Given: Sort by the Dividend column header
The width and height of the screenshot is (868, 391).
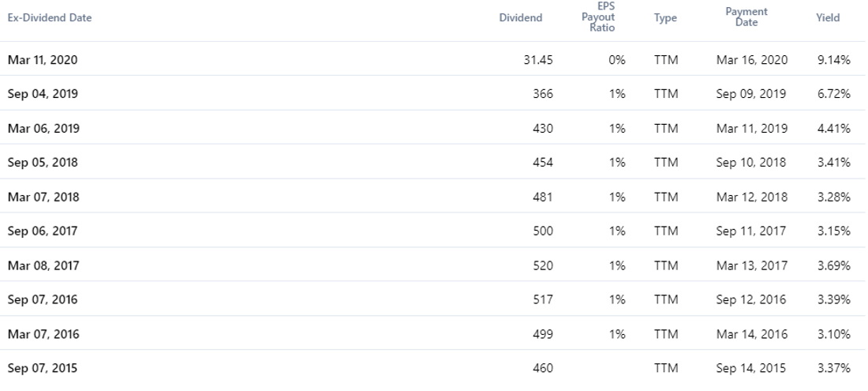Looking at the screenshot, I should [520, 17].
